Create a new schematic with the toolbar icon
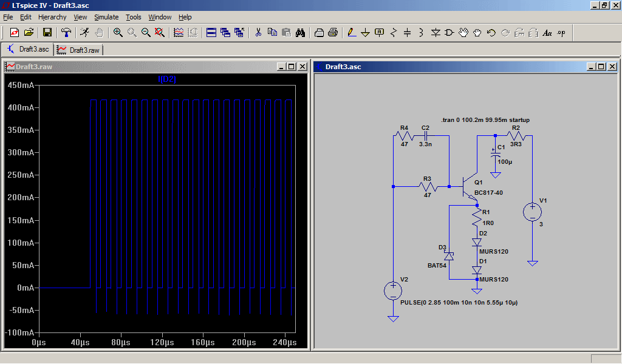 15,33
